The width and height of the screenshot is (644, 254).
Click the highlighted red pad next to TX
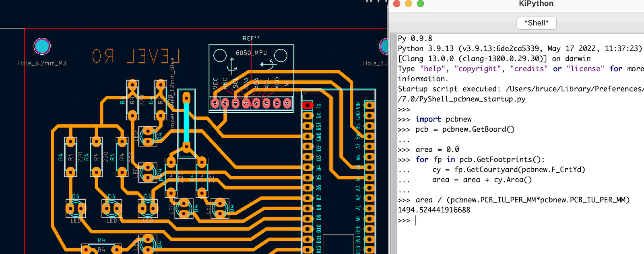coord(308,105)
